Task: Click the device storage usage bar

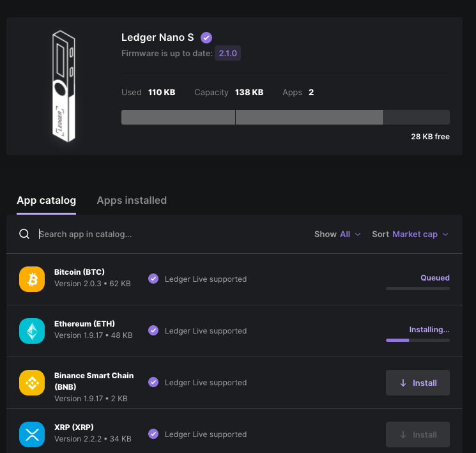Action: point(286,117)
